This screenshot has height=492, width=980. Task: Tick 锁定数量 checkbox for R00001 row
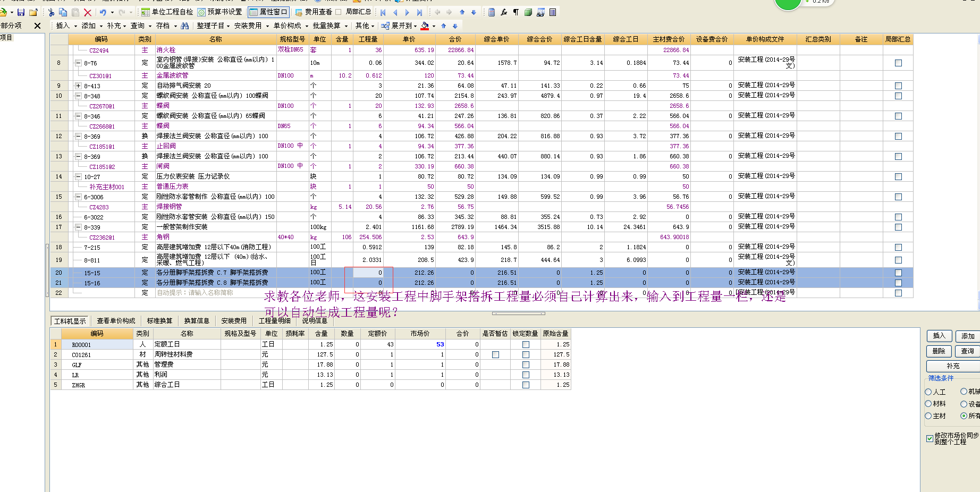point(526,344)
